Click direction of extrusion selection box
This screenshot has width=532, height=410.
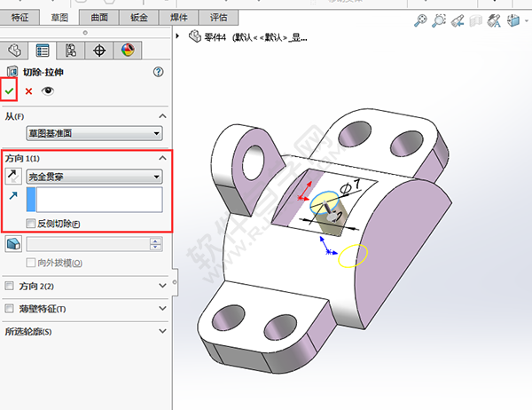point(94,200)
